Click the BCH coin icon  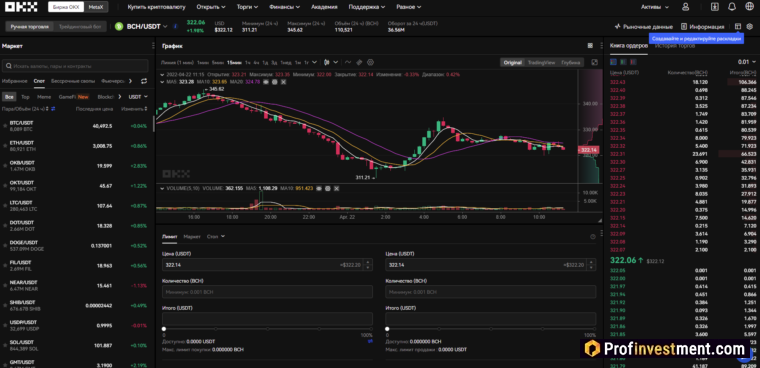pos(119,26)
